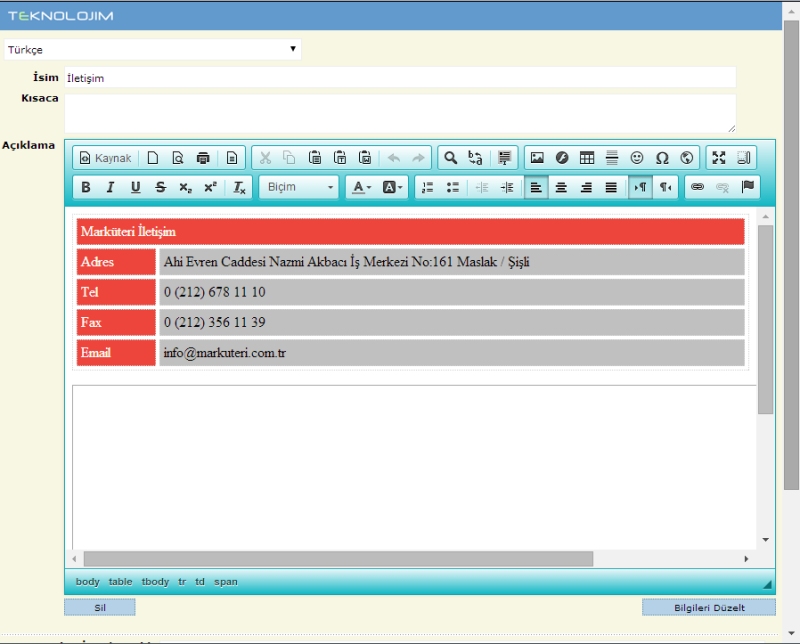800x644 pixels.
Task: Click the Sil delete button
Action: pos(100,607)
